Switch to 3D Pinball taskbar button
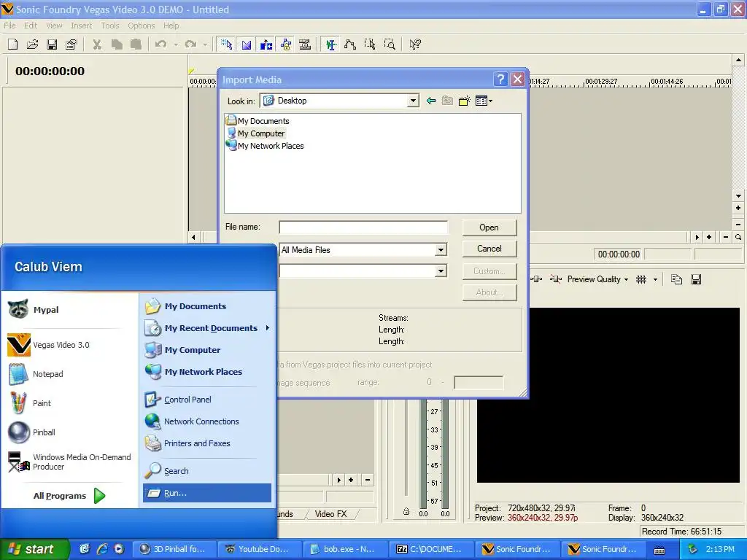Screen dimensions: 747x560 174,549
